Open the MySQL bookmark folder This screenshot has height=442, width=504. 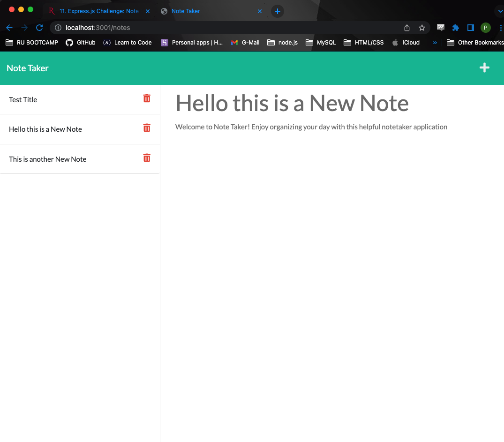point(321,43)
